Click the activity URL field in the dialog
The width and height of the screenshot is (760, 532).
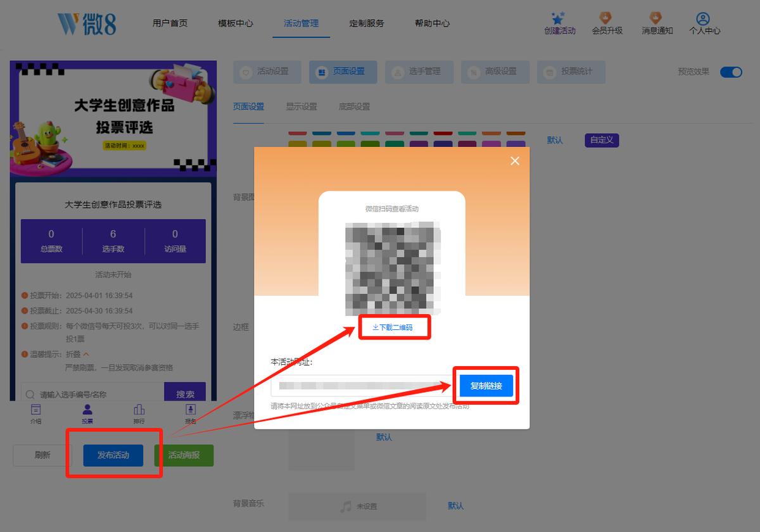[x=363, y=386]
